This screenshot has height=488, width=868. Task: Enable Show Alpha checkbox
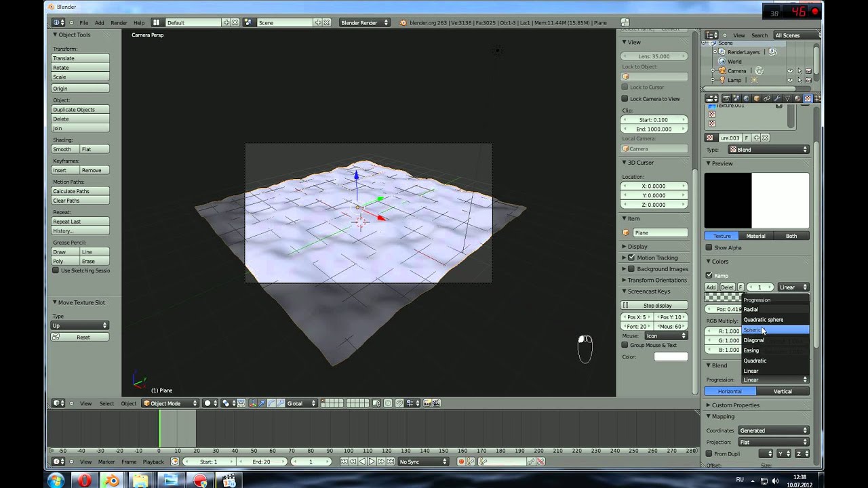[709, 247]
